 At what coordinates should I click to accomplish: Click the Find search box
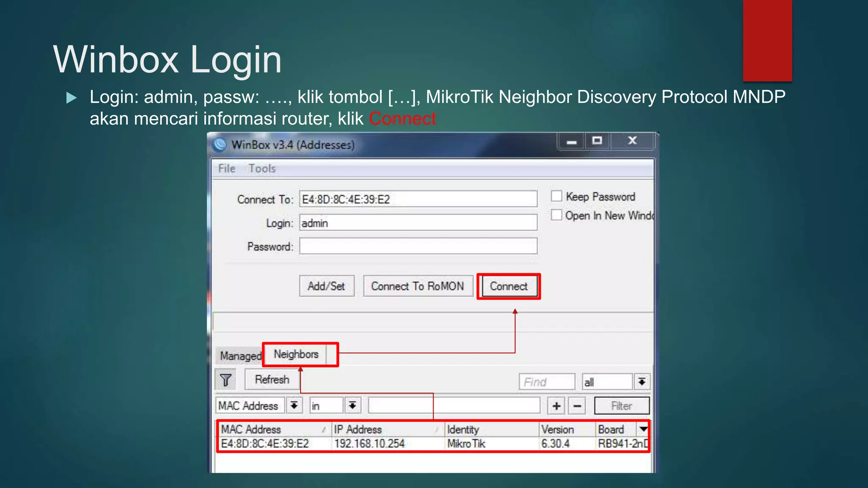click(547, 382)
